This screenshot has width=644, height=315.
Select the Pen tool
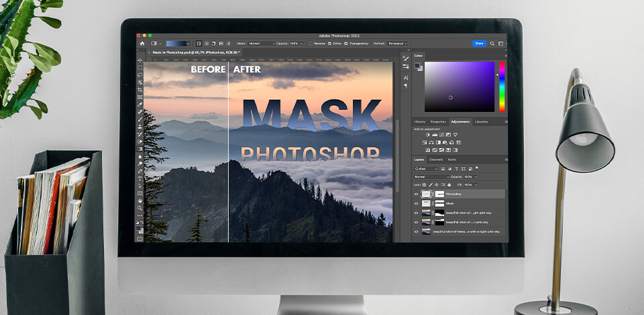click(x=140, y=171)
